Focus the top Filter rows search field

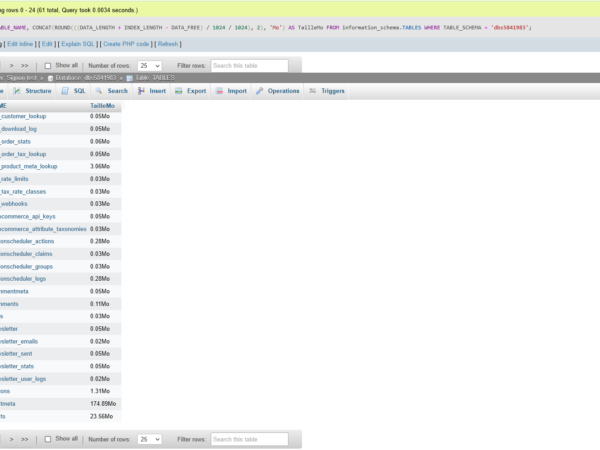point(249,65)
